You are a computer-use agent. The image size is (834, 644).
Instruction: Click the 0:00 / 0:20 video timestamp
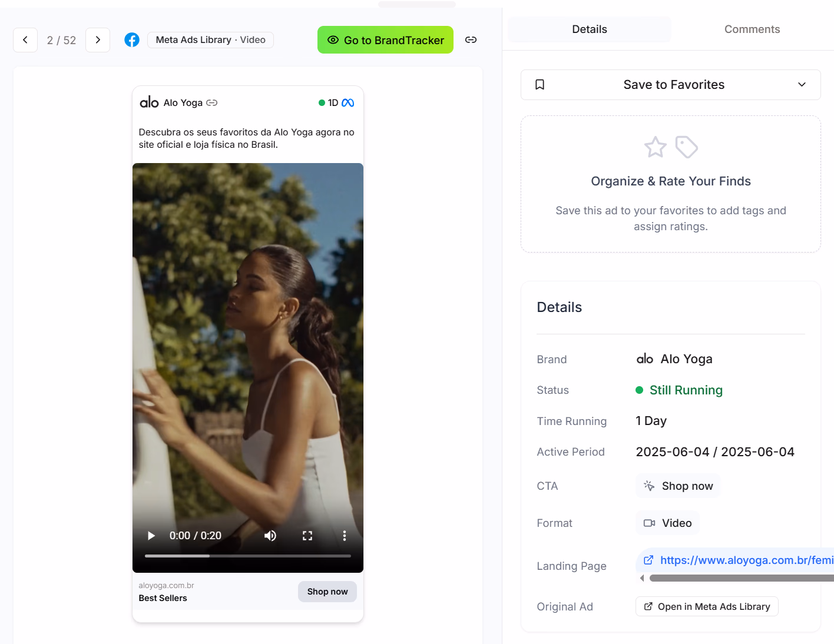196,536
